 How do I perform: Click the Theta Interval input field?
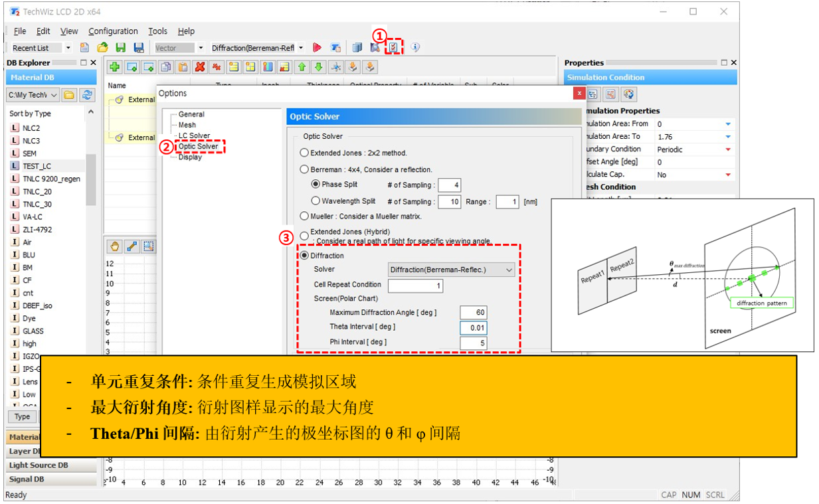coord(473,327)
